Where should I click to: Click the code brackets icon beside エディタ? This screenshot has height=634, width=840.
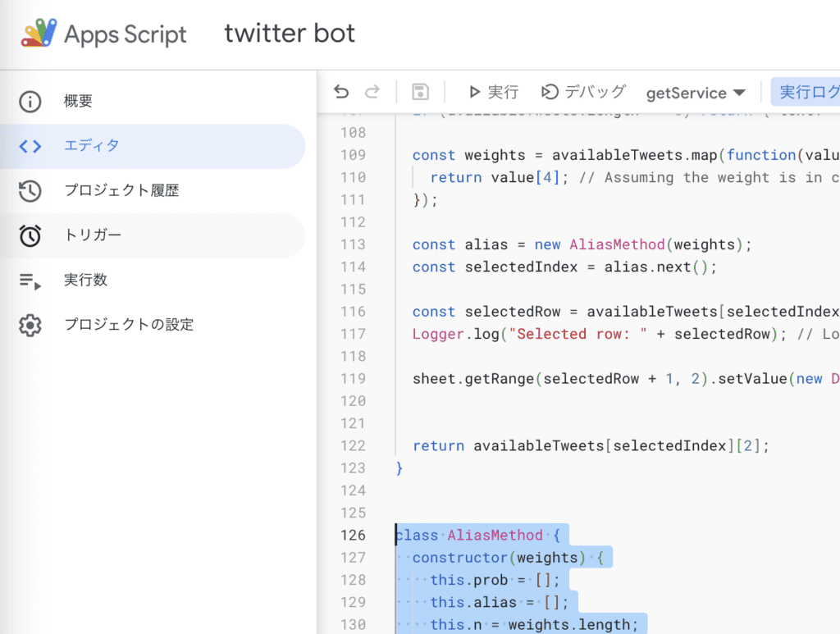(x=30, y=146)
